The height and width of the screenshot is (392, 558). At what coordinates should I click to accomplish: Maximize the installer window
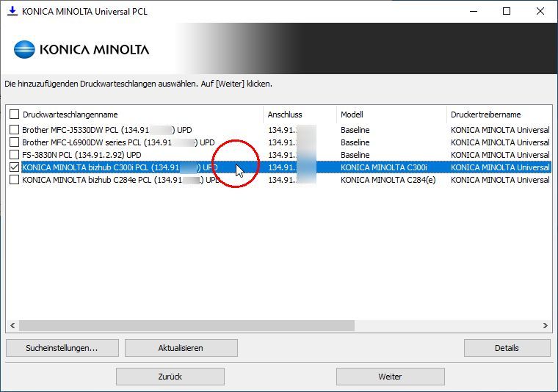tap(507, 11)
